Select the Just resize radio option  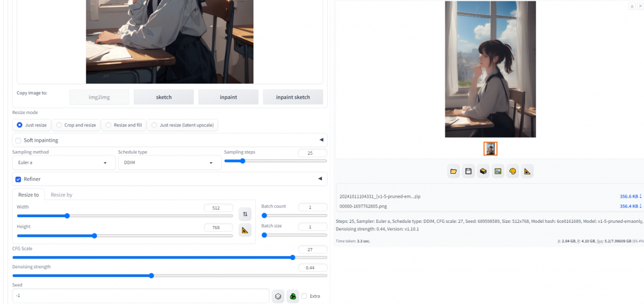click(31, 125)
